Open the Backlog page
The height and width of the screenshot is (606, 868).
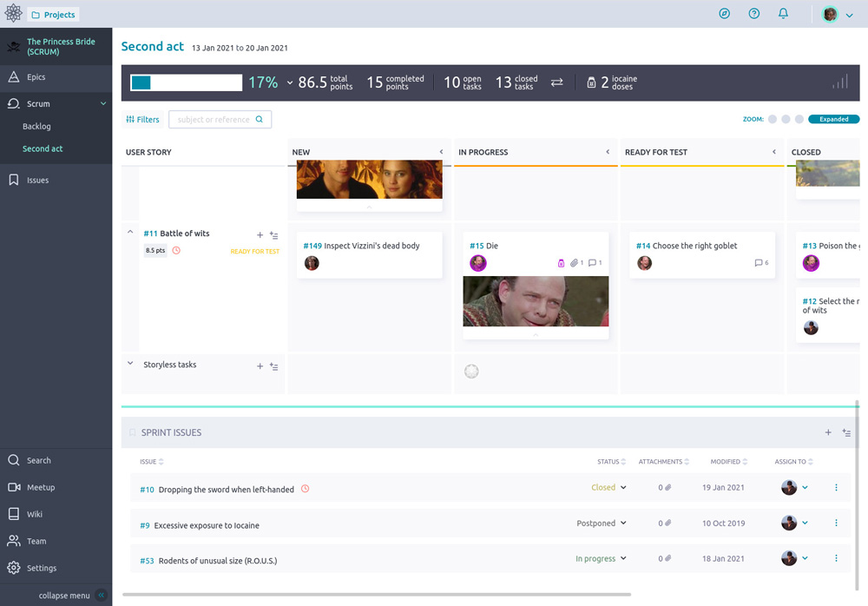(36, 126)
